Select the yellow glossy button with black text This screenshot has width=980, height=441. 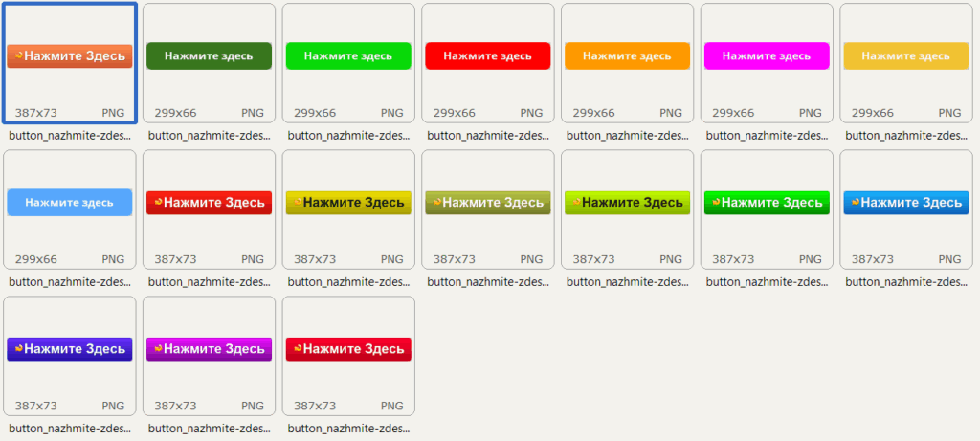click(x=348, y=203)
